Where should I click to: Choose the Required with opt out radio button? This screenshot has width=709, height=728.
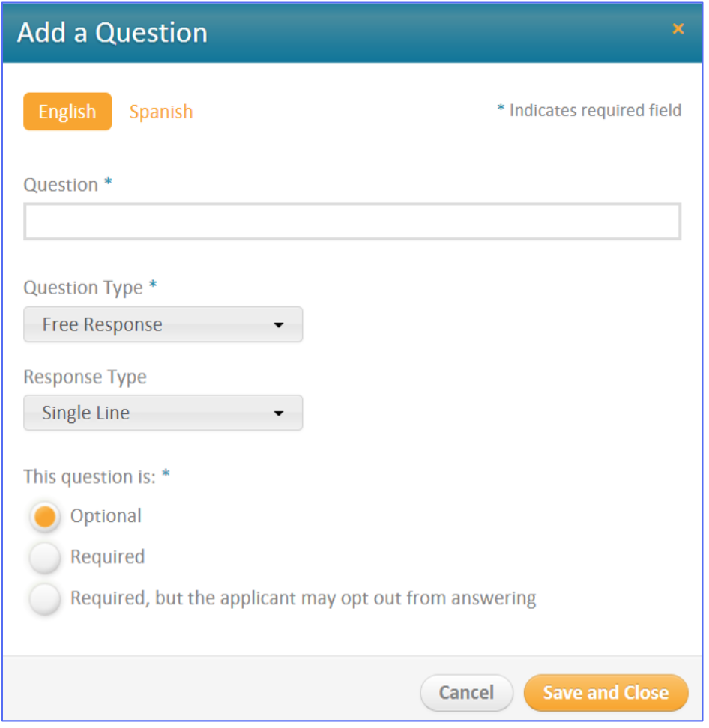[x=46, y=599]
